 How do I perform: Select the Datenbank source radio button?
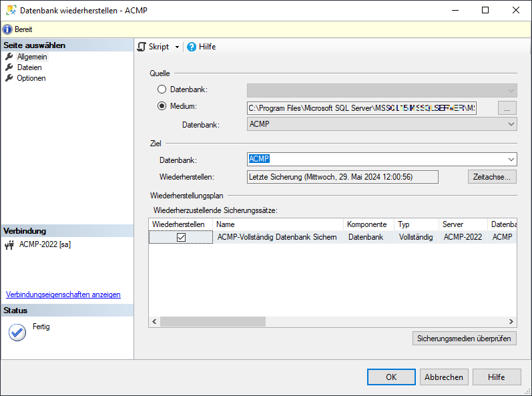[x=162, y=89]
